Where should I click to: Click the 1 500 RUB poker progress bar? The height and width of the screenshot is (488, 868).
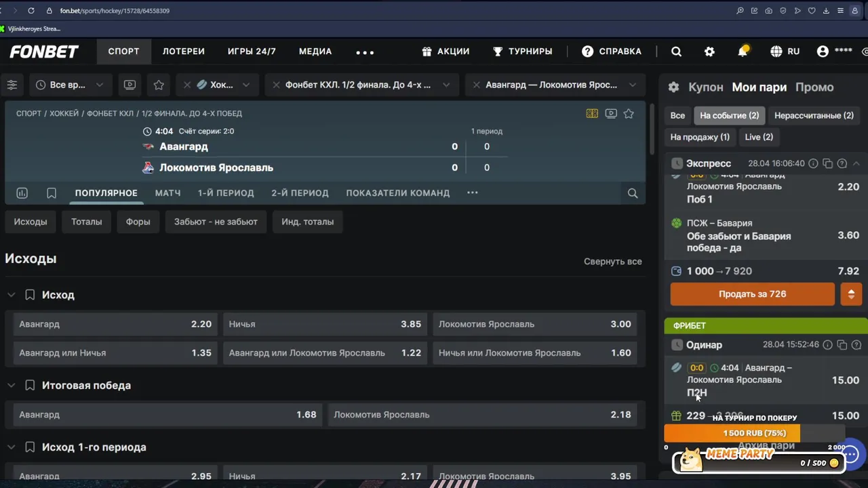click(754, 433)
